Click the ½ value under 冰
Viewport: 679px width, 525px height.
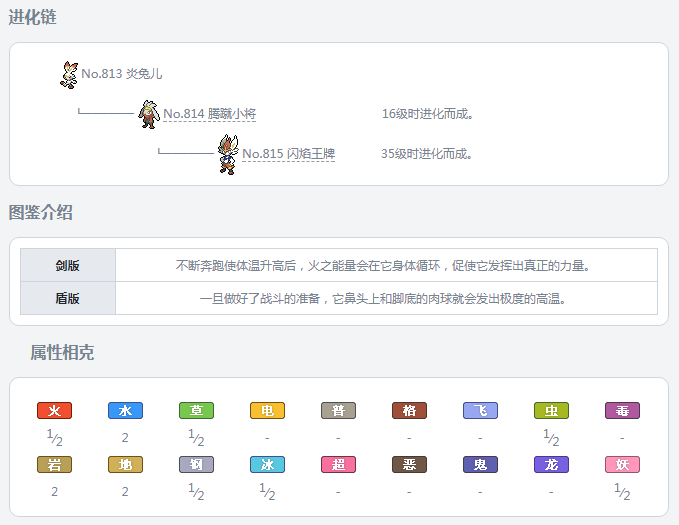click(267, 492)
